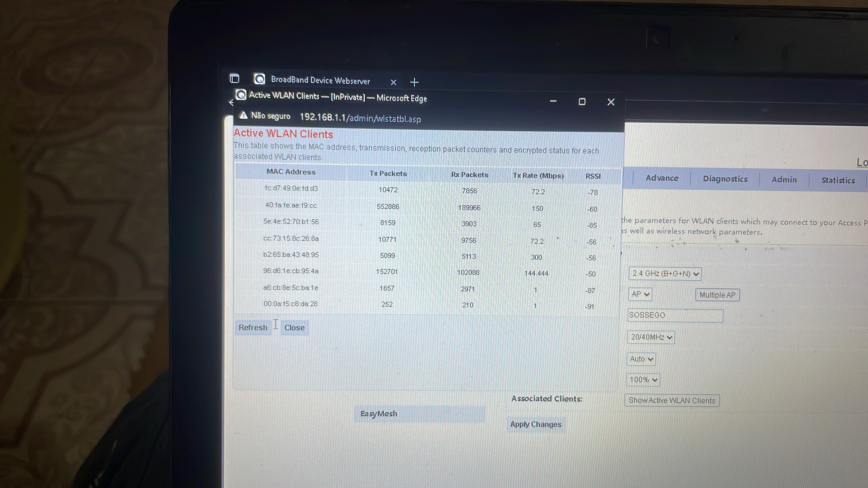Expand the AP mode dropdown
This screenshot has width=868, height=488.
pyautogui.click(x=640, y=294)
